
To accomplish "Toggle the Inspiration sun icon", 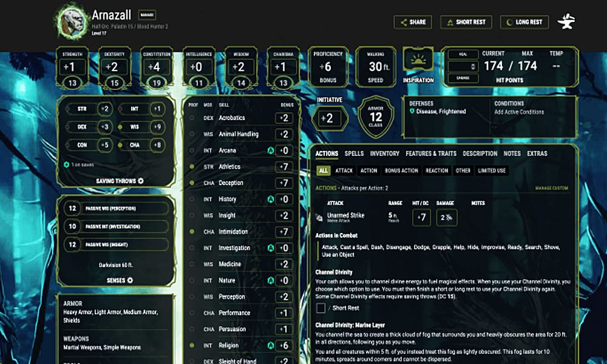I will pyautogui.click(x=418, y=61).
